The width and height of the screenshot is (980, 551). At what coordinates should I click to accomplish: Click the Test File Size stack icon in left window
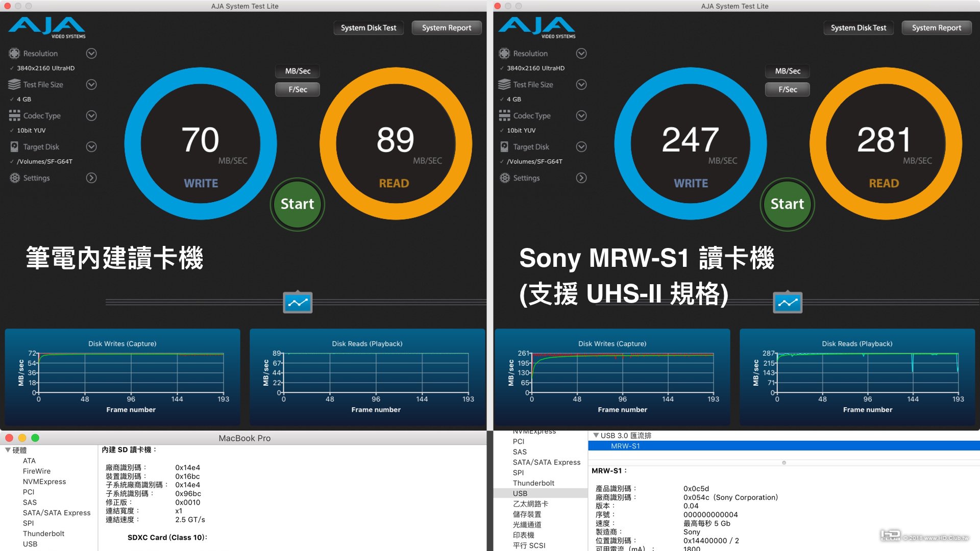[x=14, y=85]
